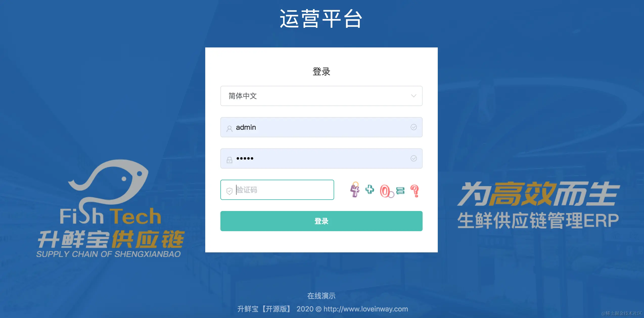Click the shield icon in captcha field

(229, 191)
